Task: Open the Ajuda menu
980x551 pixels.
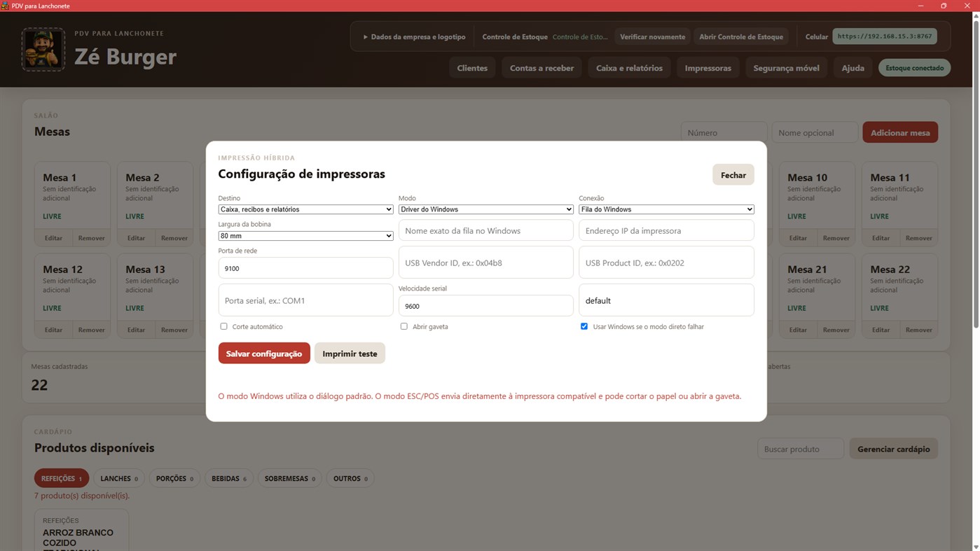Action: coord(853,68)
